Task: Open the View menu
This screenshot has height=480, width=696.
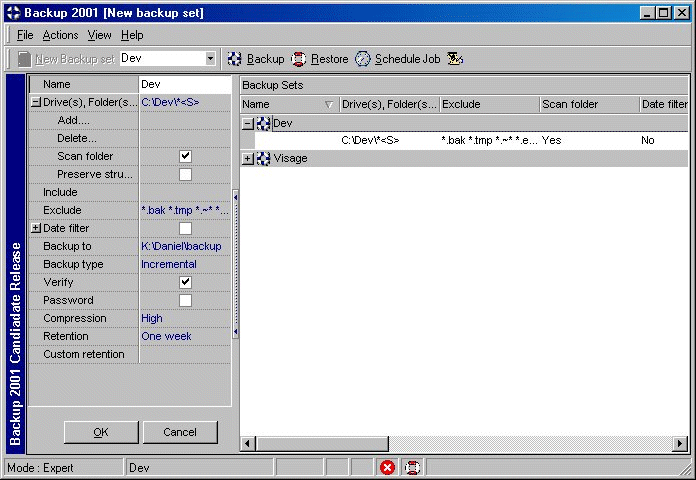Action: 99,35
